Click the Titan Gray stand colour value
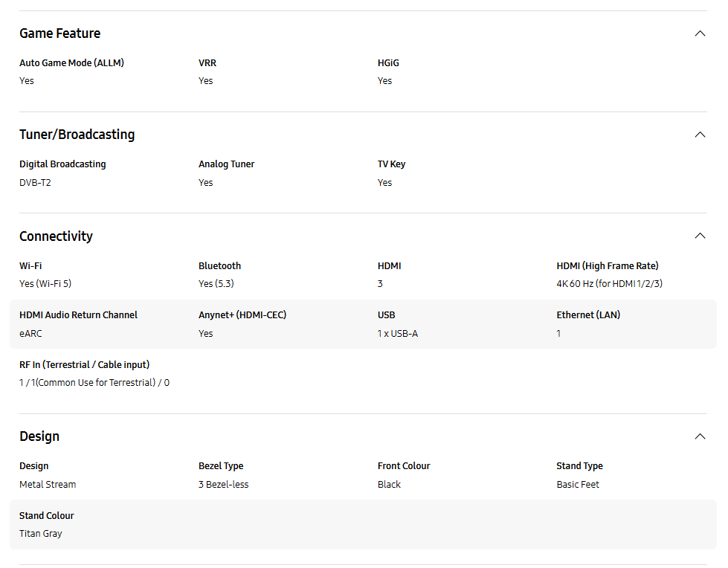The width and height of the screenshot is (728, 568). (41, 534)
